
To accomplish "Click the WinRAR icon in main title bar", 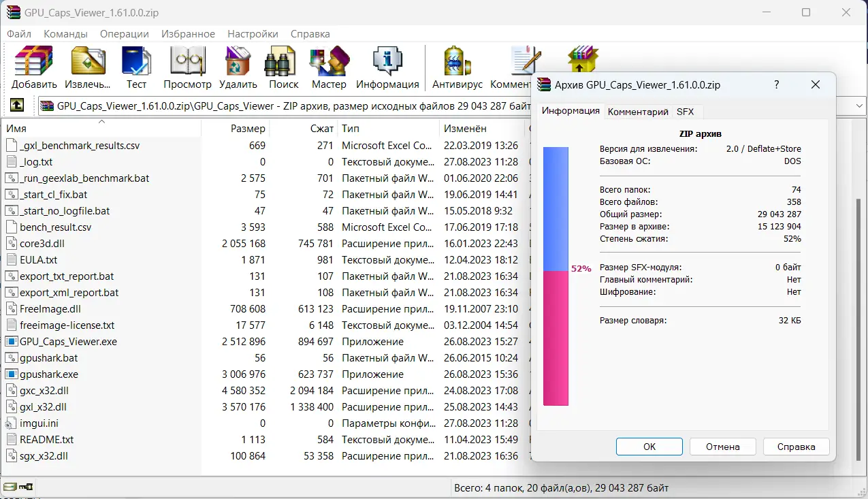I will [x=14, y=12].
